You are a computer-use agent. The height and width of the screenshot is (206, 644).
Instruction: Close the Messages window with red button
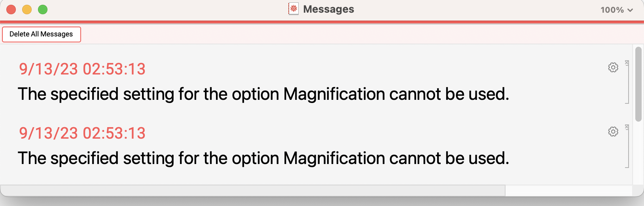tap(11, 10)
